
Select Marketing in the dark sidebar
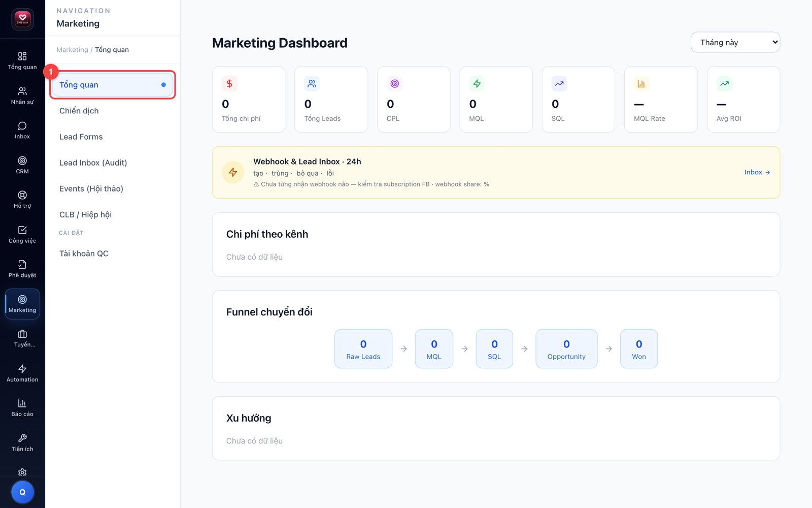[22, 304]
